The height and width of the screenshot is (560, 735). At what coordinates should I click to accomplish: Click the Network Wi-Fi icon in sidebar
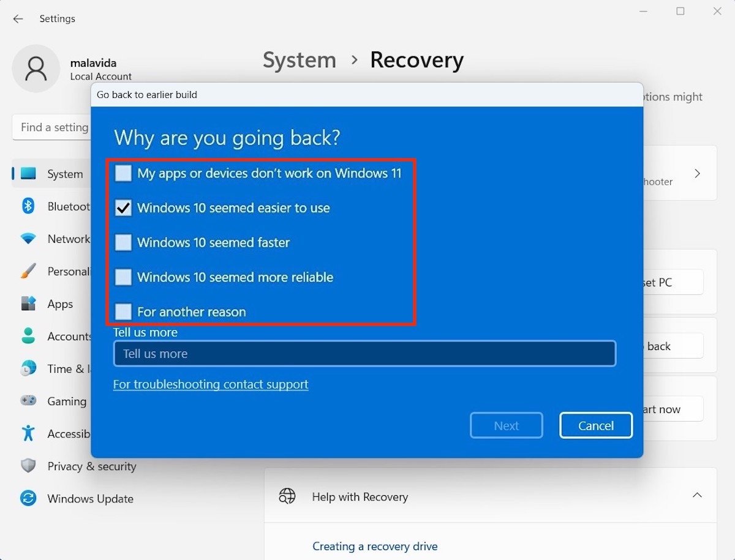pos(28,239)
